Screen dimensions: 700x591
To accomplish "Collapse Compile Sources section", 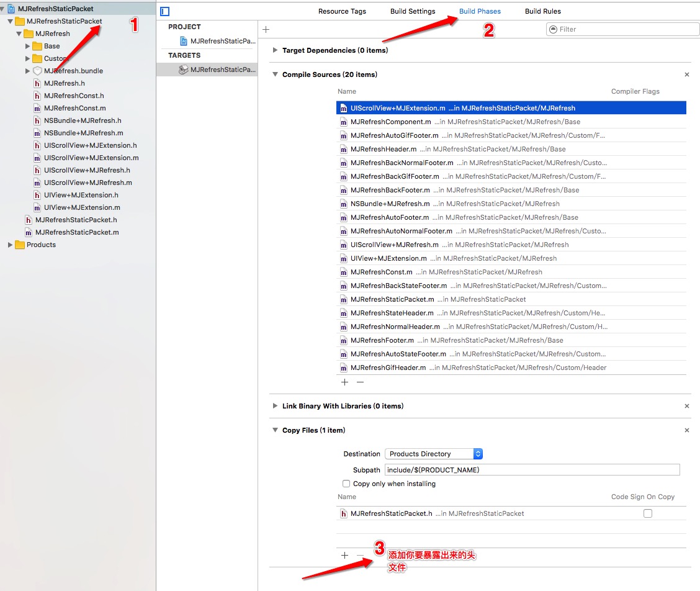I will pyautogui.click(x=275, y=74).
